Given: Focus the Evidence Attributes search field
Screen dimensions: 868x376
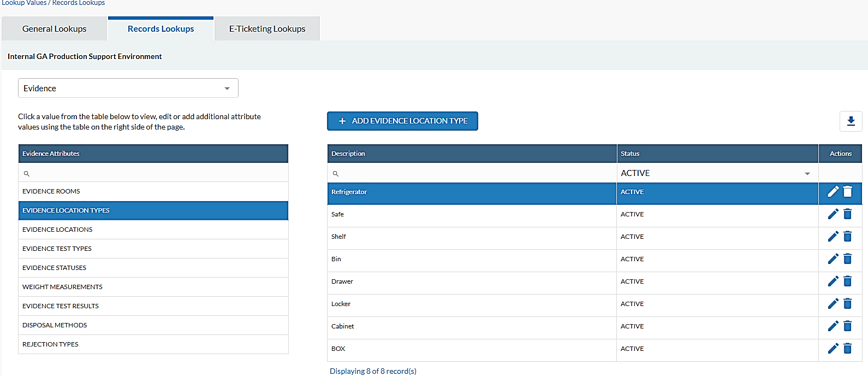Looking at the screenshot, I should click(x=153, y=173).
